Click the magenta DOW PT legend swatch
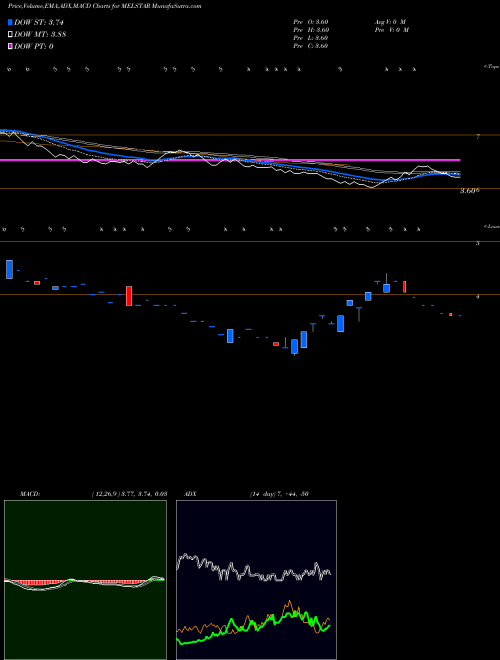The width and height of the screenshot is (500, 660). click(10, 46)
